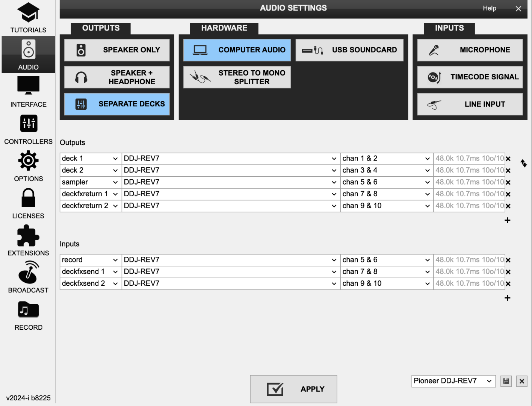The image size is (532, 406).
Task: Remove the deckfxsend 1 input row
Action: (x=508, y=272)
